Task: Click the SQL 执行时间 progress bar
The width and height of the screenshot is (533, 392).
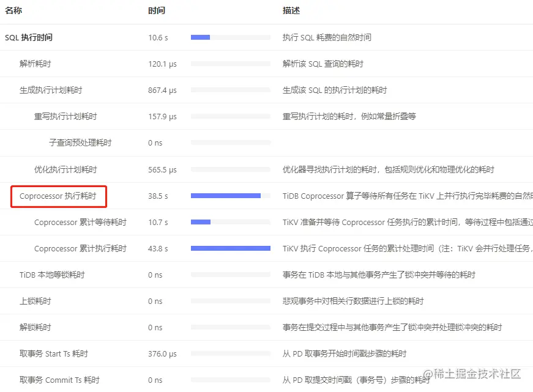Action: (x=231, y=37)
